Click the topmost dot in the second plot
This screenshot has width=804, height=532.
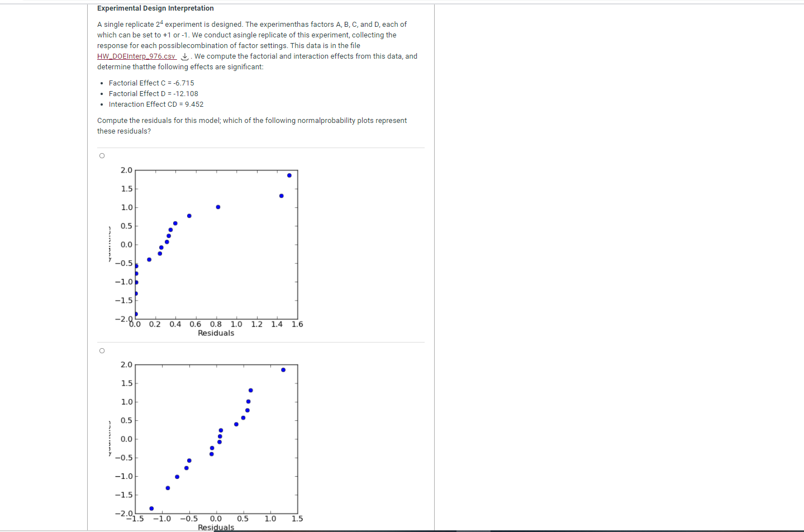(x=283, y=369)
